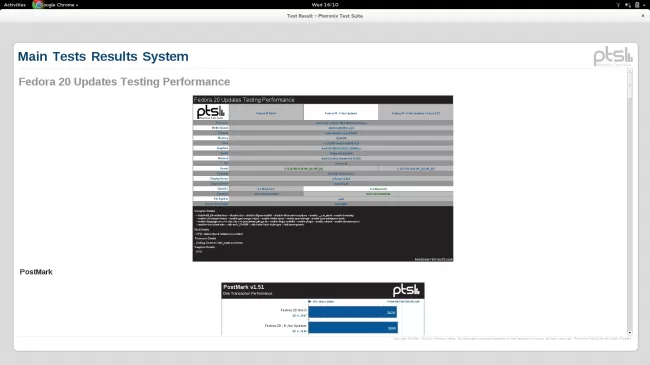Viewport: 650px width, 365px height.
Task: Click the copyright footer text
Action: 512,338
